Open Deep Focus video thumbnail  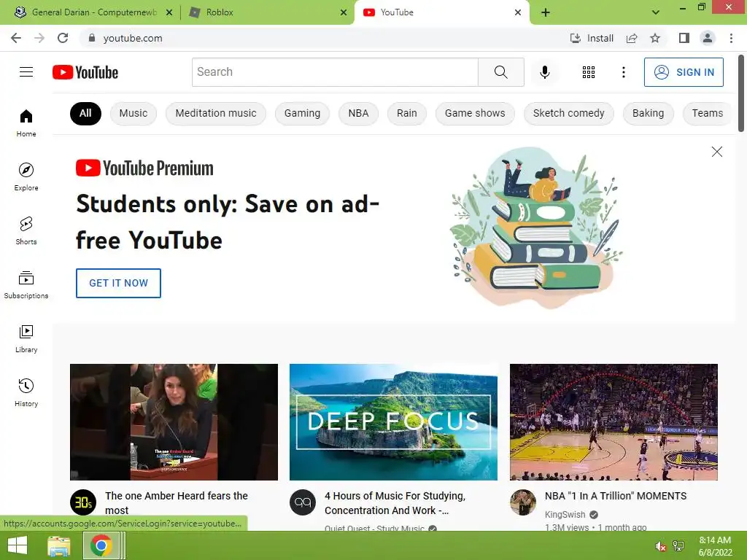click(393, 422)
